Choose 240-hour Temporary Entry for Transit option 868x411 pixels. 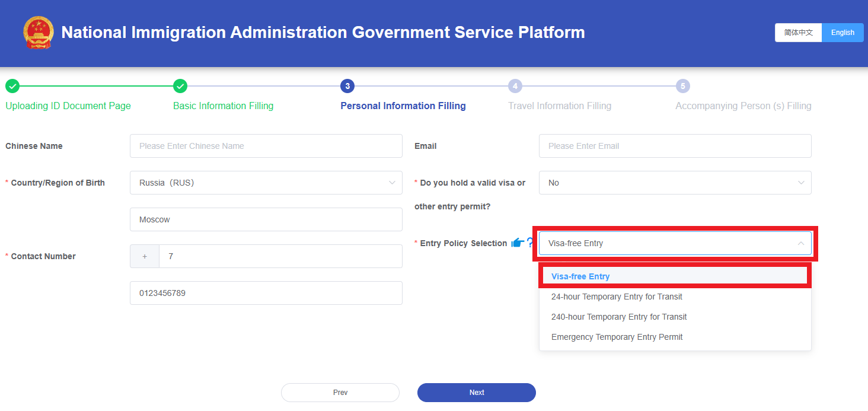(619, 317)
